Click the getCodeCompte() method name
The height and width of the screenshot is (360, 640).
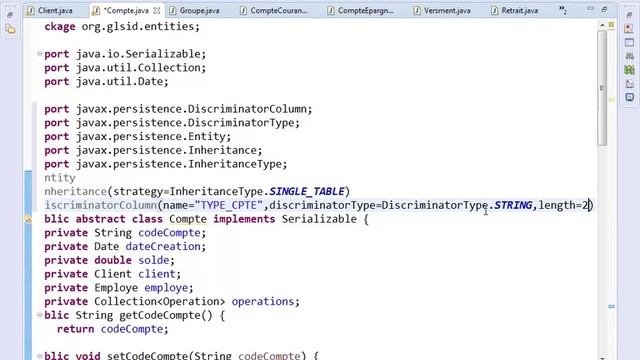[160, 315]
